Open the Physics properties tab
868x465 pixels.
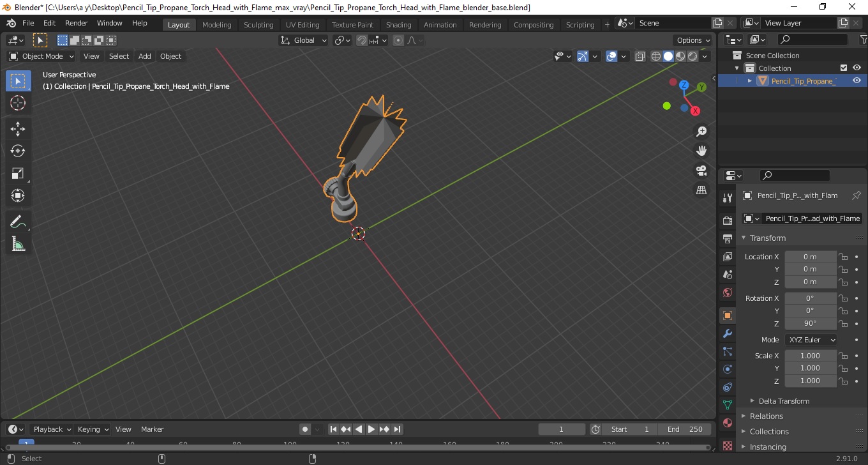[727, 369]
